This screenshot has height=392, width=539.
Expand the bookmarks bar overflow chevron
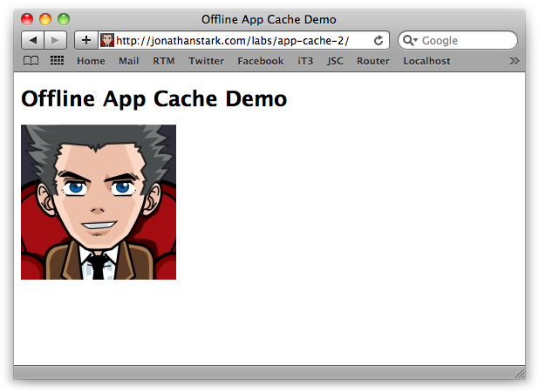(x=514, y=61)
